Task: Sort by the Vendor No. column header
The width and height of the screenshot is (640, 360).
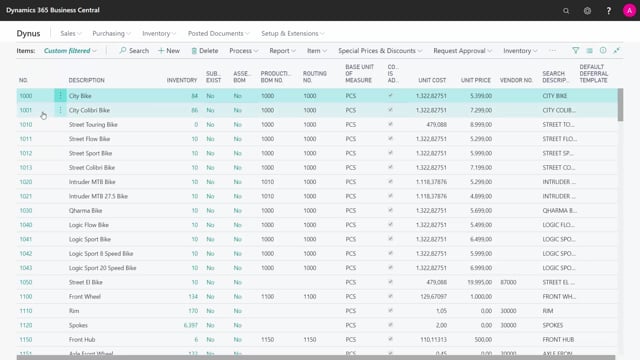Action: pyautogui.click(x=516, y=80)
